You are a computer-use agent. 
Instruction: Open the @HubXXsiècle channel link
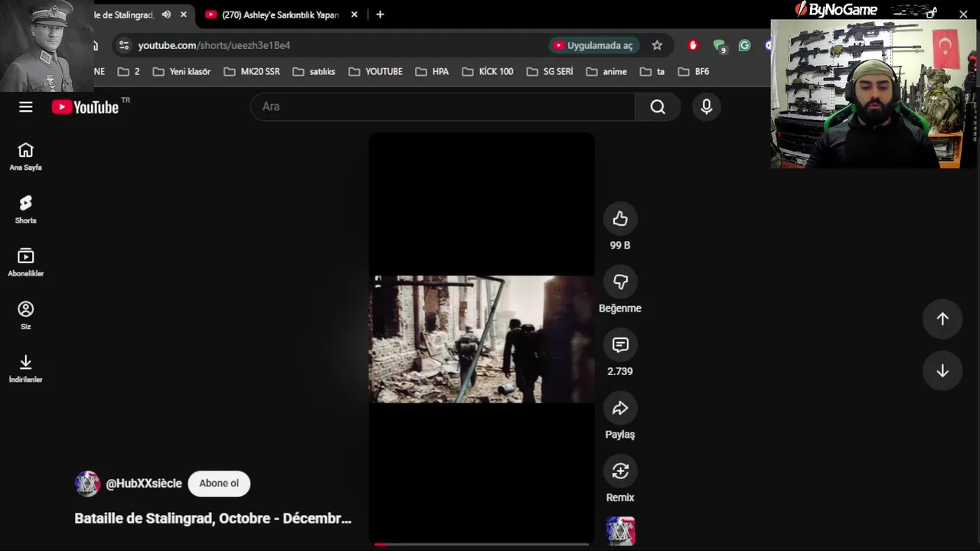(x=144, y=484)
